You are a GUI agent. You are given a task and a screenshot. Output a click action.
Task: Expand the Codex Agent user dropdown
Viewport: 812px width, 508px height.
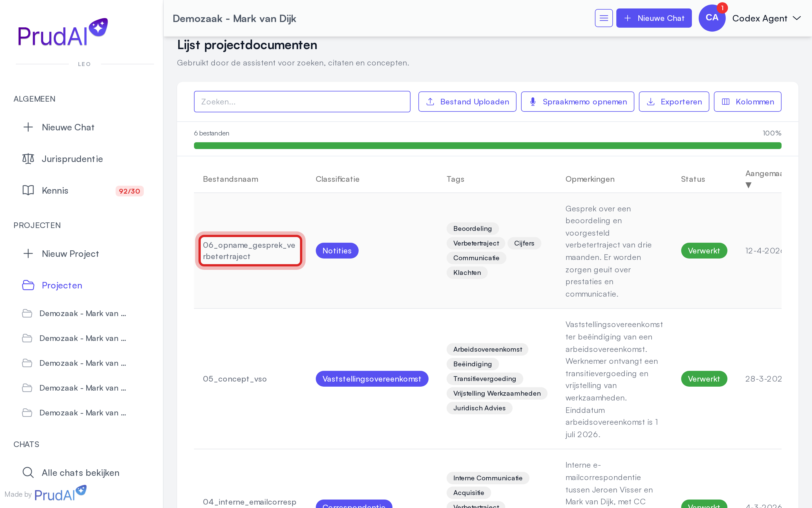(766, 18)
